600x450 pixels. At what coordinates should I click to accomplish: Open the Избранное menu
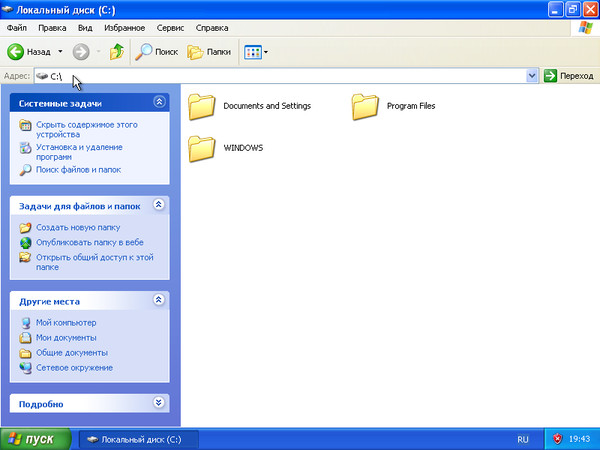(124, 28)
